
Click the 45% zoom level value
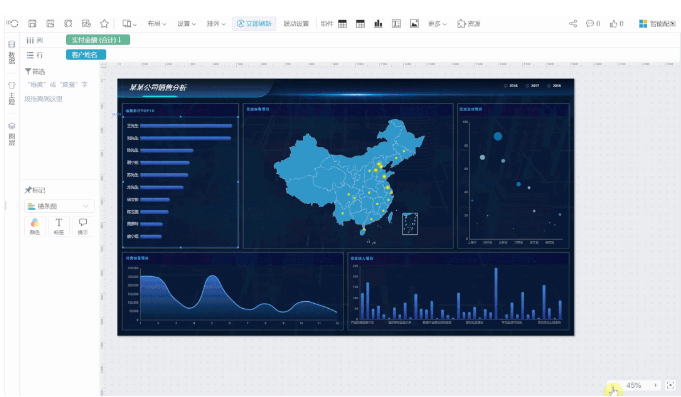pyautogui.click(x=634, y=385)
